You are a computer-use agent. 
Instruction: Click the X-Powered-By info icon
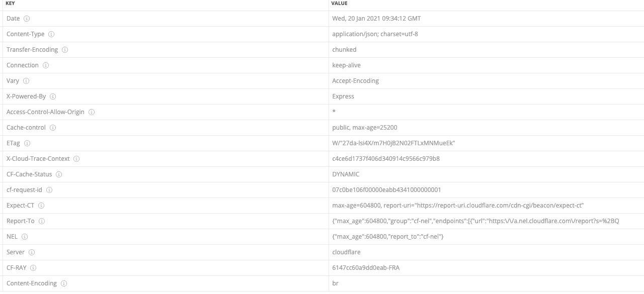coord(53,96)
